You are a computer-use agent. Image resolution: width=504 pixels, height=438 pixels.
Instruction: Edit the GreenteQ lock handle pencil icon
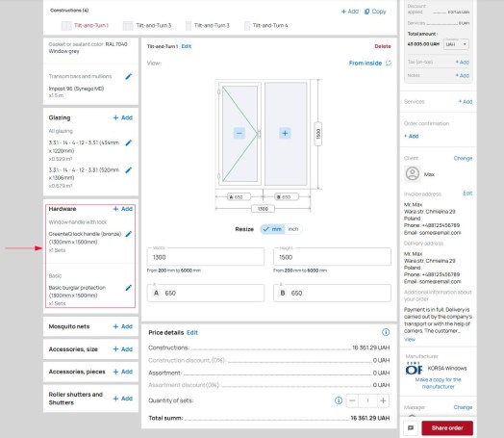[x=128, y=234]
